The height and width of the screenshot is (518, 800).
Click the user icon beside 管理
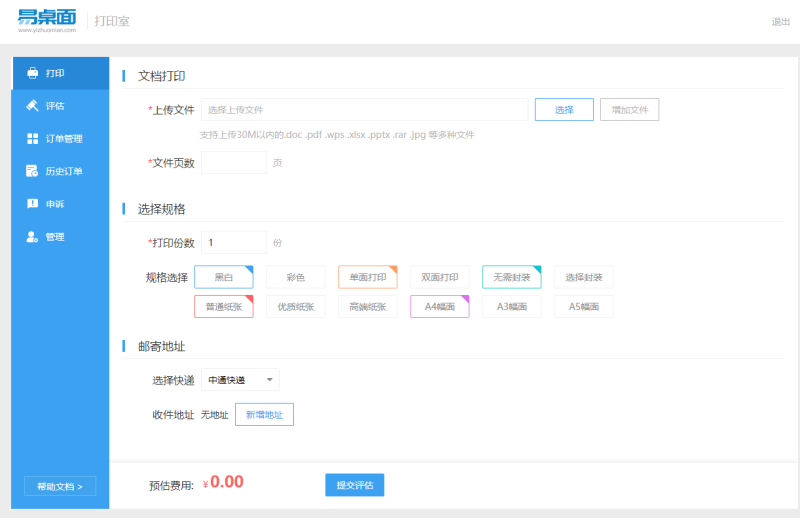[32, 237]
